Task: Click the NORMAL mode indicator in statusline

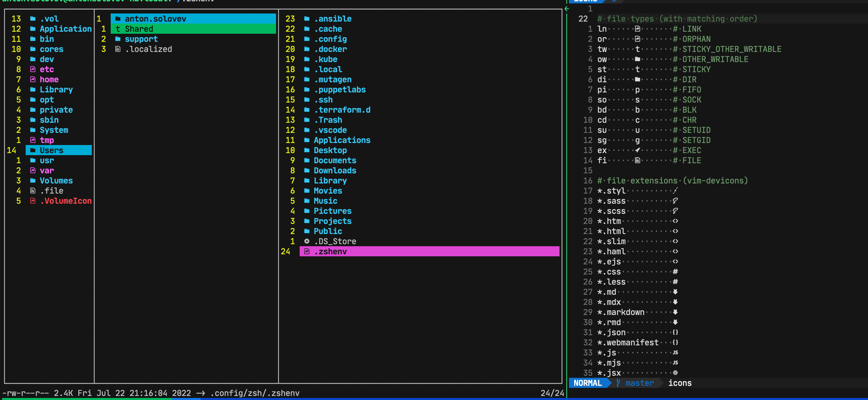Action: (588, 383)
